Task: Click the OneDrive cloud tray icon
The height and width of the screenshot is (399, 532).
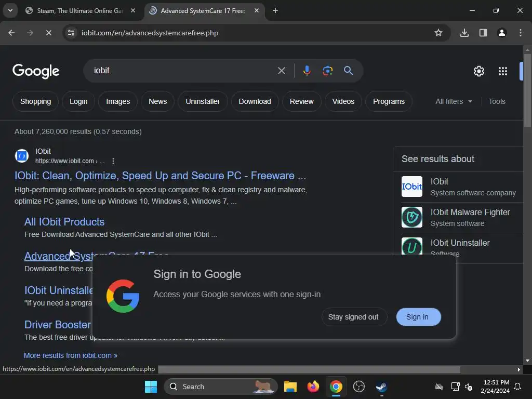Action: coord(439,387)
